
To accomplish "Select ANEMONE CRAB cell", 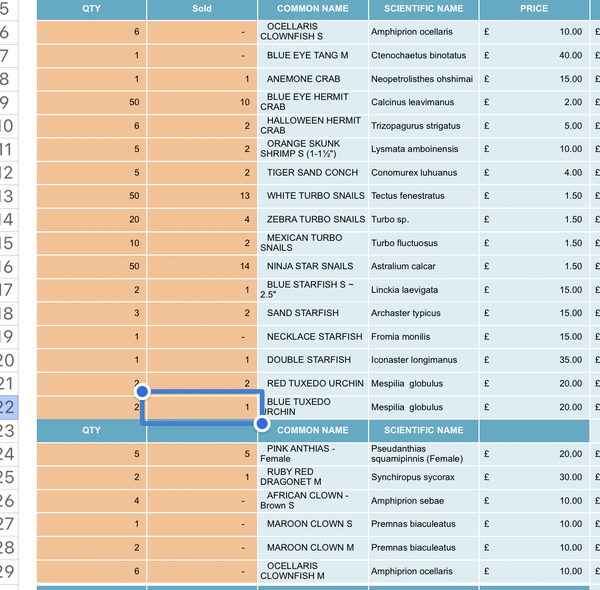I will 313,79.
